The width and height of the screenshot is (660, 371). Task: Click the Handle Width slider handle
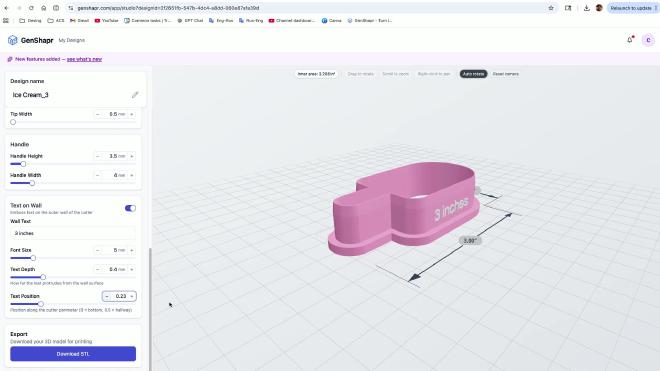[32, 183]
